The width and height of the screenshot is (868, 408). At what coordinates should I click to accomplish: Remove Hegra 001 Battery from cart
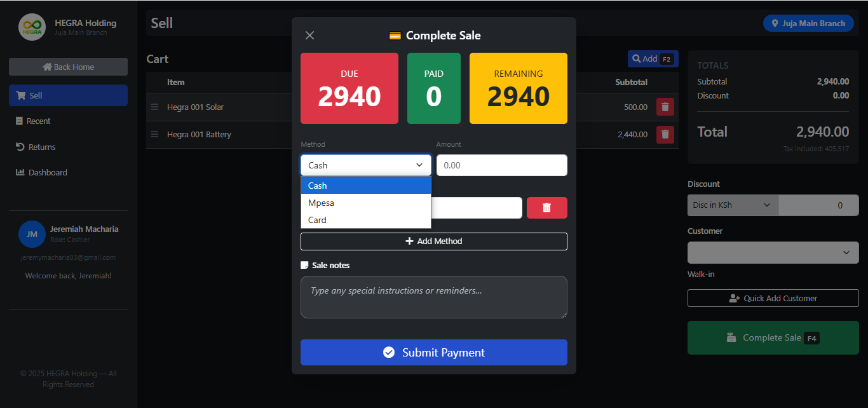(x=665, y=134)
